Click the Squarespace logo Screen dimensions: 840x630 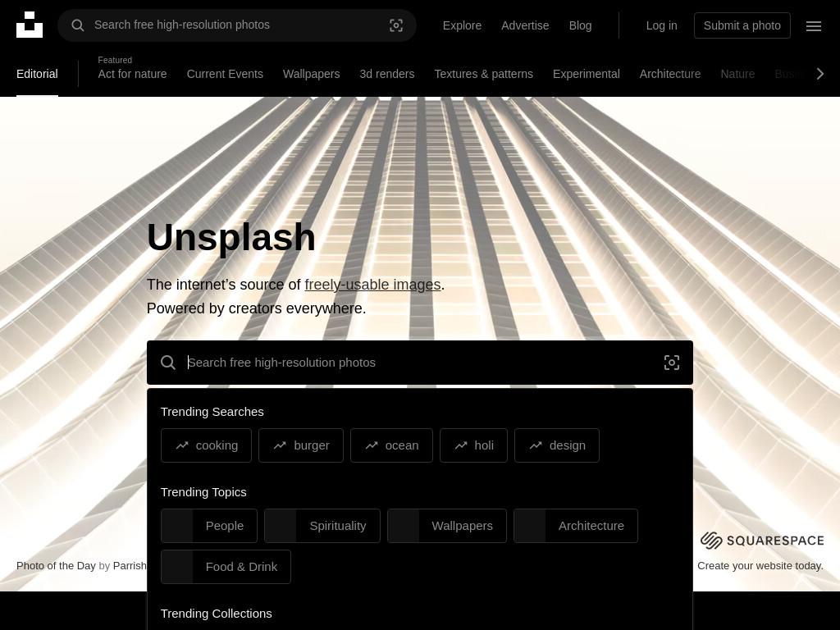(x=762, y=541)
